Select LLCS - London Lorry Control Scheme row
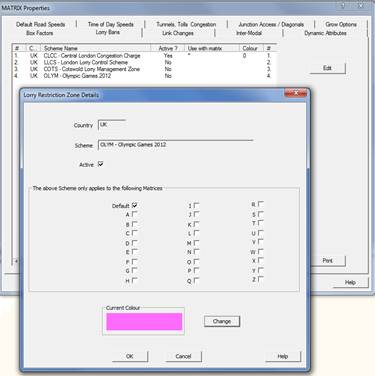 pyautogui.click(x=143, y=62)
